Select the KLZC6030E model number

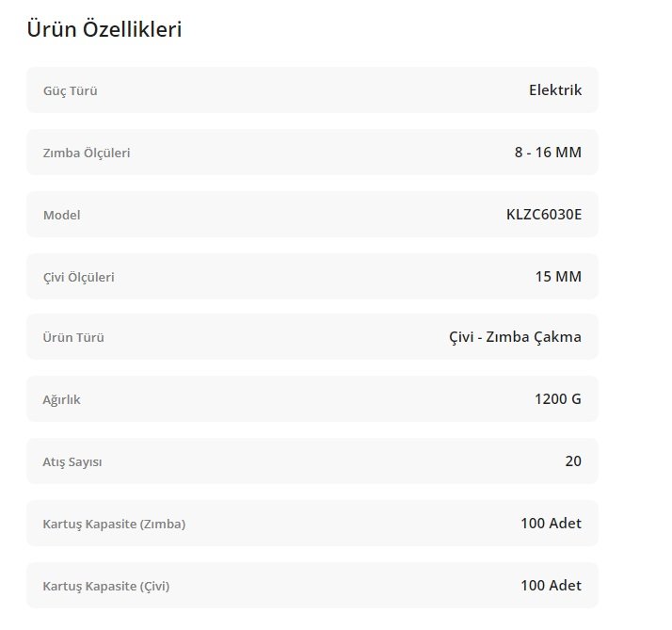click(x=544, y=215)
